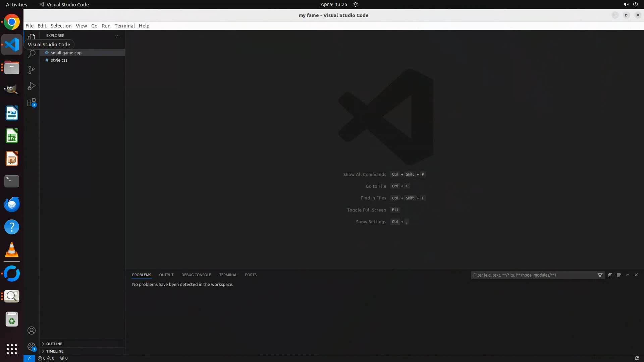Expand the OUTLINE section
Viewport: 644px width, 362px height.
[x=54, y=344]
